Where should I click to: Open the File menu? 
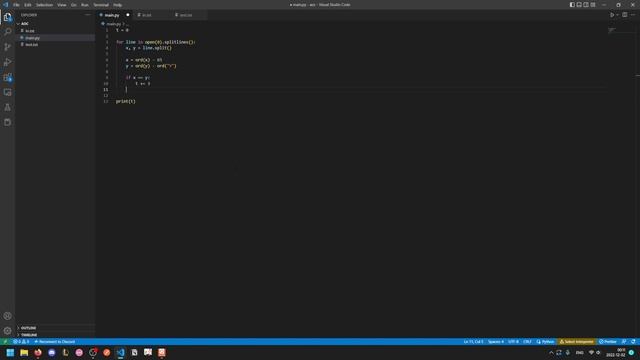[16, 5]
